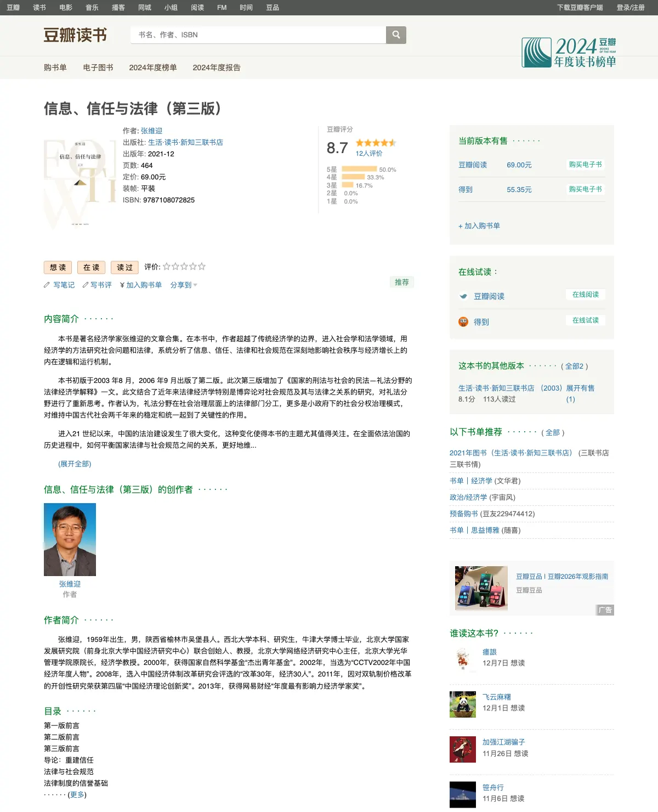Image resolution: width=658 pixels, height=812 pixels.
Task: Go to the 2024年度榜单 tab
Action: coord(153,67)
